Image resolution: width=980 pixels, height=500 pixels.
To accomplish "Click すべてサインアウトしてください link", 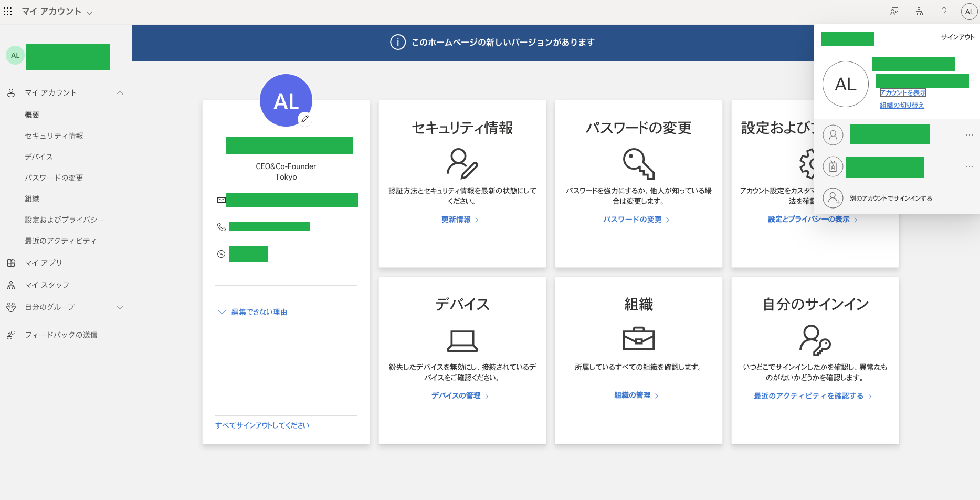I will point(262,425).
